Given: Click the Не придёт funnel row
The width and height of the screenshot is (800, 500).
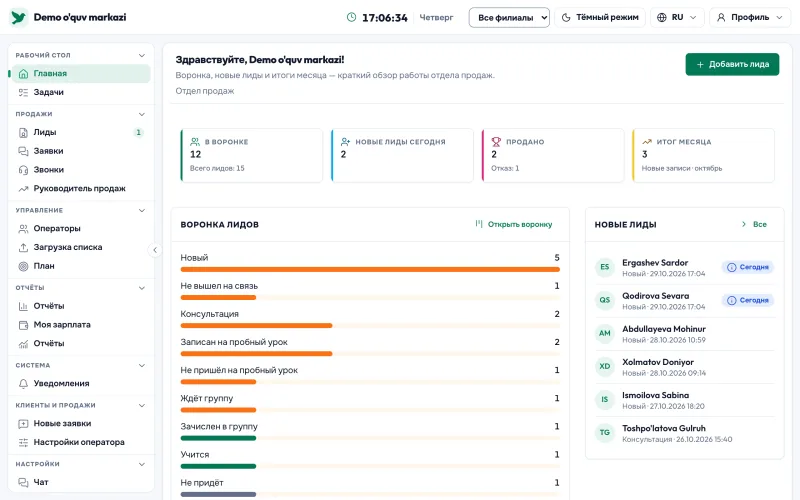Looking at the screenshot, I should click(370, 487).
